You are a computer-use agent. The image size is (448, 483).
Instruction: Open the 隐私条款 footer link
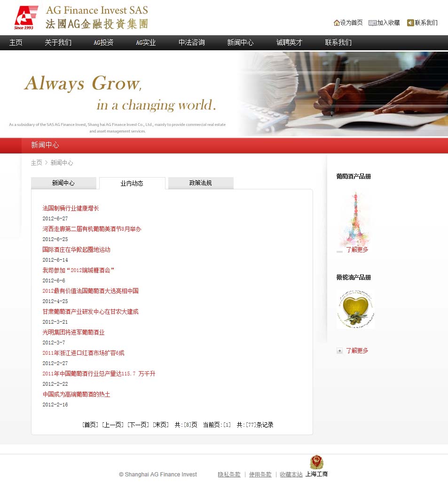tap(229, 475)
